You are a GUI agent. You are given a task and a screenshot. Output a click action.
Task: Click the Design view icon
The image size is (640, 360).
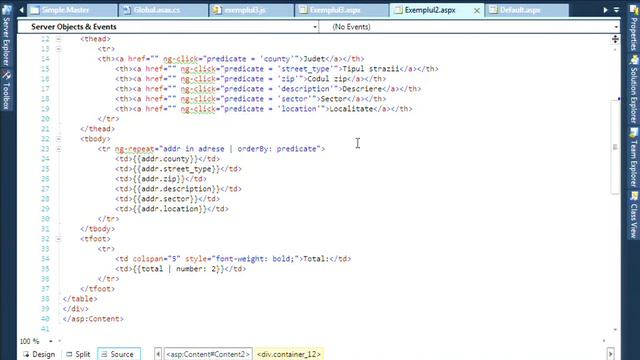point(26,354)
